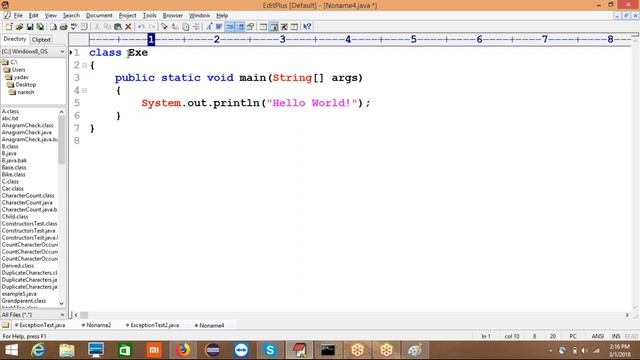
Task: Click the file list scroll-down arrow
Action: [x=62, y=303]
